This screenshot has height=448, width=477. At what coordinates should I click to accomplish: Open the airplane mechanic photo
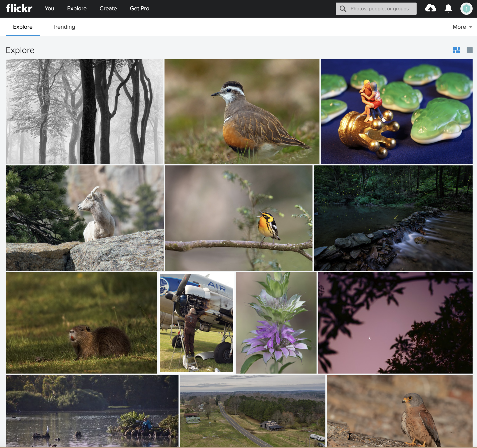196,322
